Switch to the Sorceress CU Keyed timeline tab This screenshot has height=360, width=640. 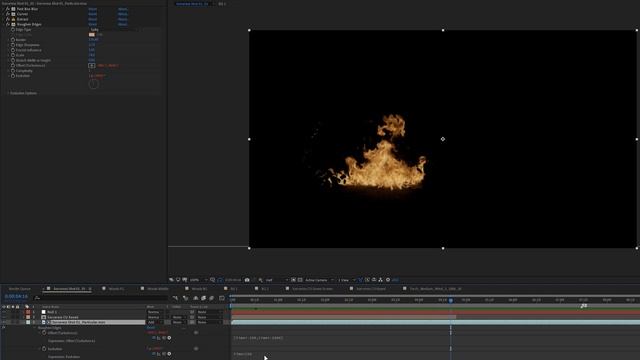[371, 289]
